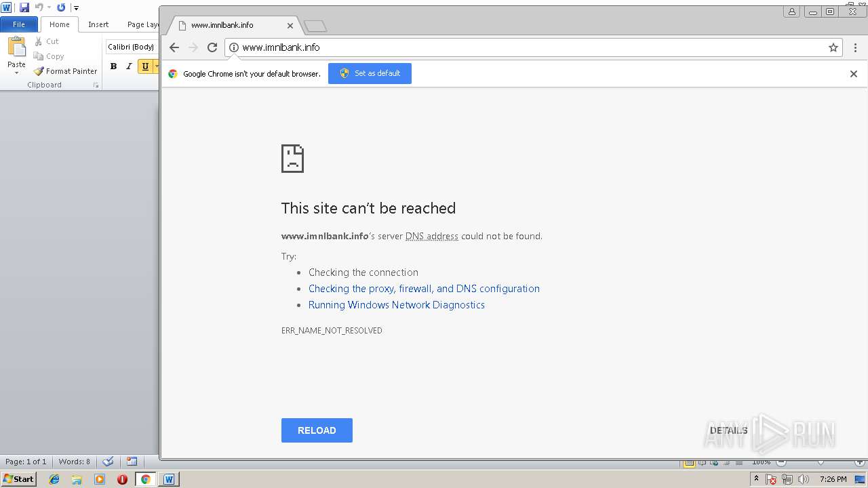Click Copy in the Clipboard group
This screenshot has height=488, width=868.
(x=49, y=56)
